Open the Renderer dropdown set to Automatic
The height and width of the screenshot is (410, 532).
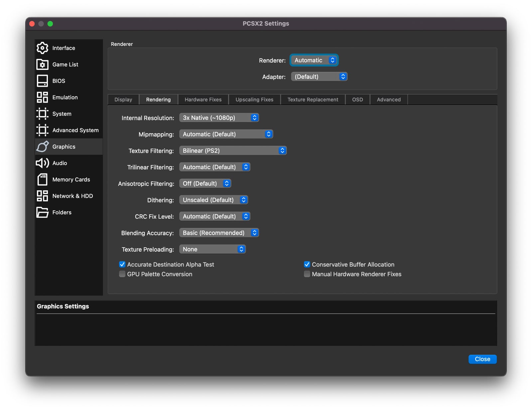[x=314, y=60]
